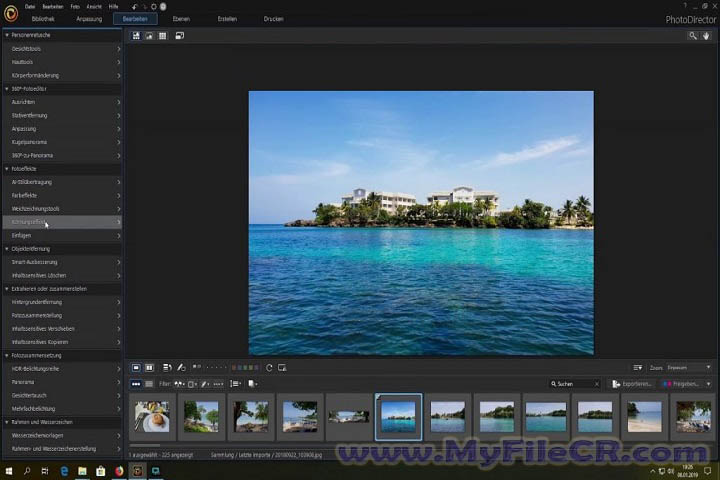The image size is (720, 480).
Task: Open Weichzeichnungstools in the left panel
Action: [62, 209]
